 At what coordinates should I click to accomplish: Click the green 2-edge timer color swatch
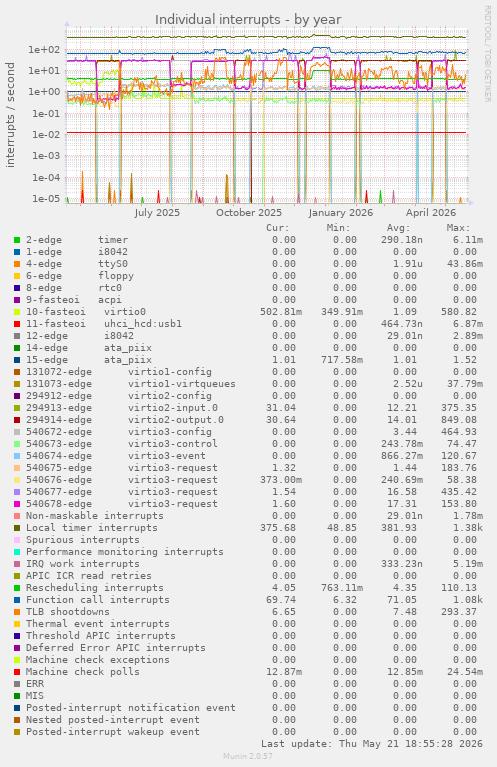17,240
